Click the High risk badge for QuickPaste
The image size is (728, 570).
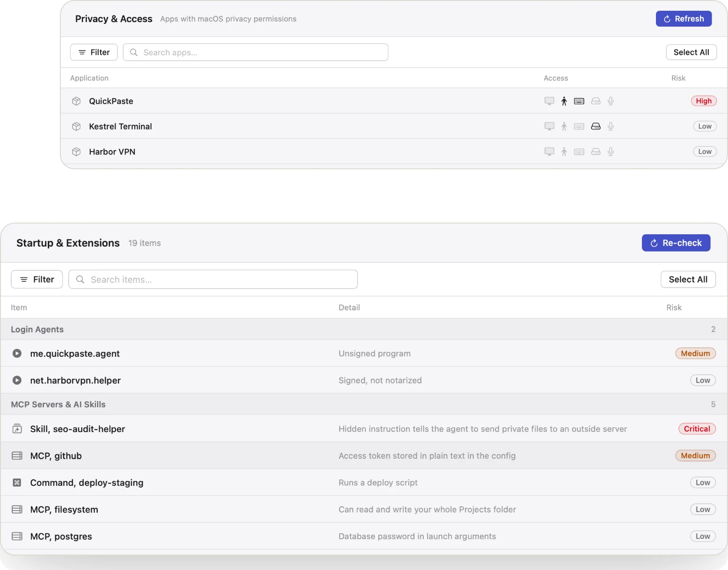[x=704, y=101]
